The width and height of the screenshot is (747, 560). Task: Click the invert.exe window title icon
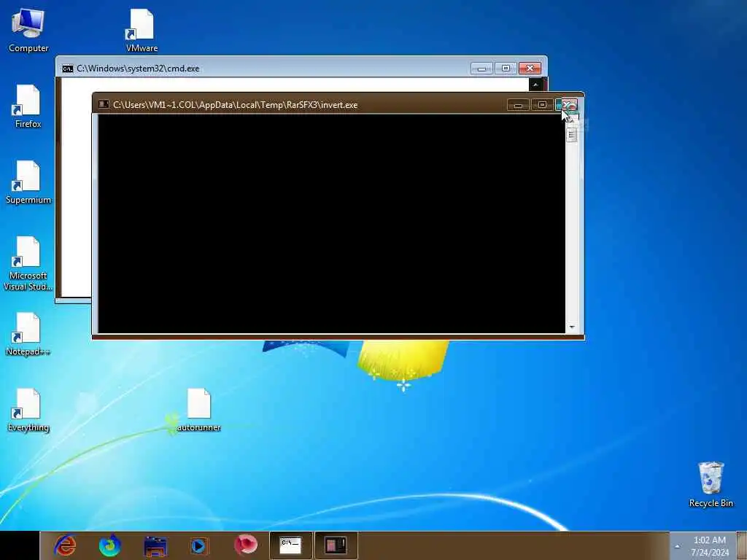104,104
